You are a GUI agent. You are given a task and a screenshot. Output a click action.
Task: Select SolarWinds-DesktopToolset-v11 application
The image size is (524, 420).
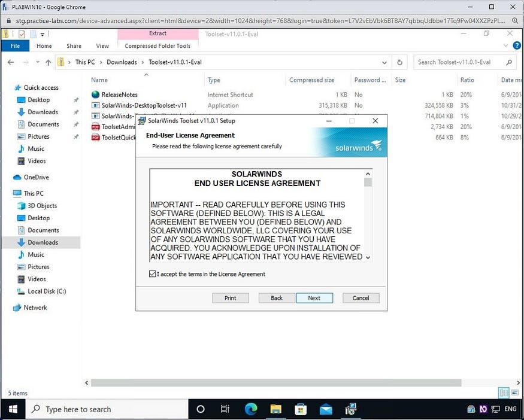pos(144,105)
